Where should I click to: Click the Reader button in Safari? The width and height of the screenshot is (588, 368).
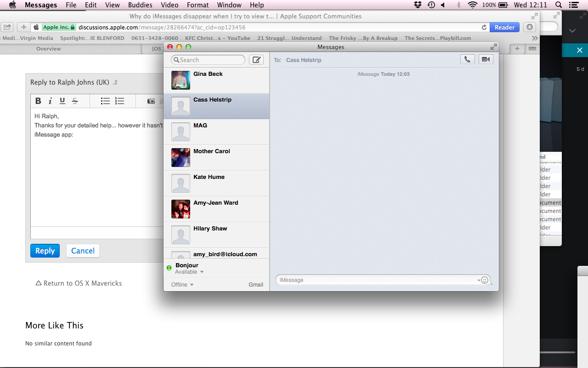coord(504,27)
